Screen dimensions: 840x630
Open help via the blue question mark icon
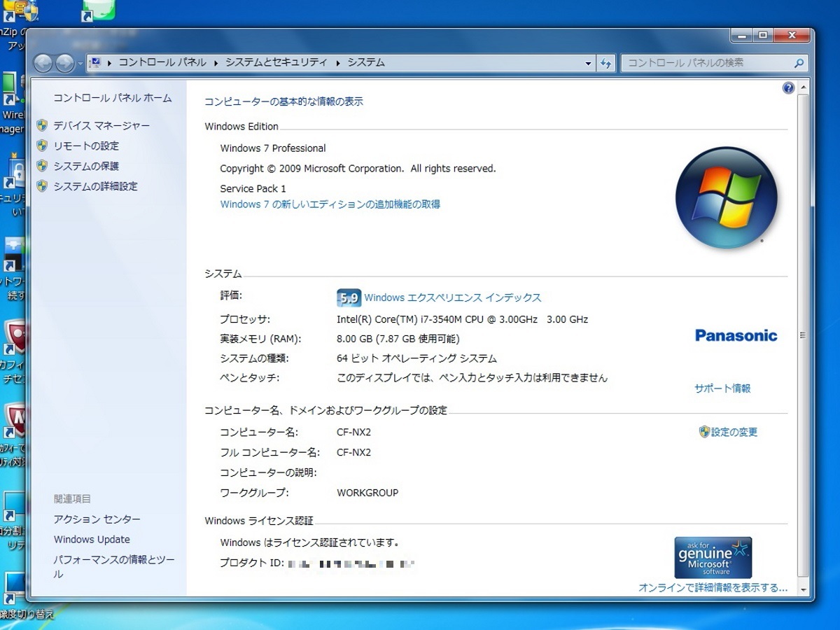tap(788, 87)
